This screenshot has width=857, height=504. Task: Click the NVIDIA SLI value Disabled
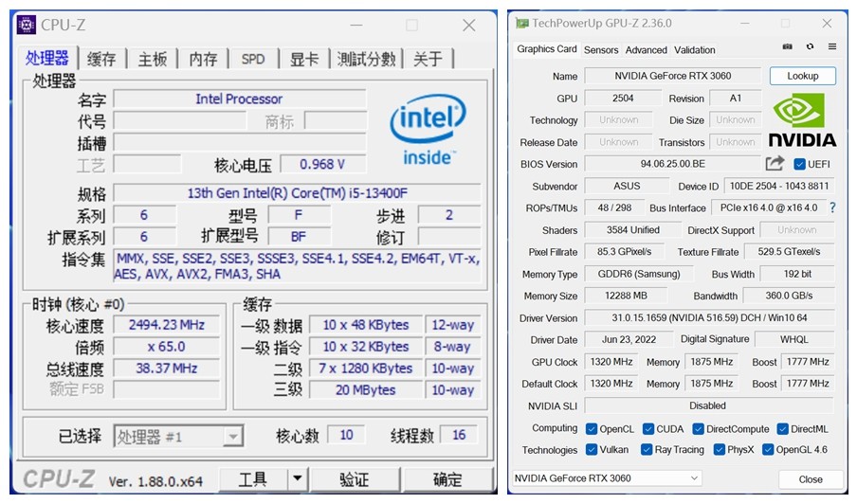(x=709, y=405)
